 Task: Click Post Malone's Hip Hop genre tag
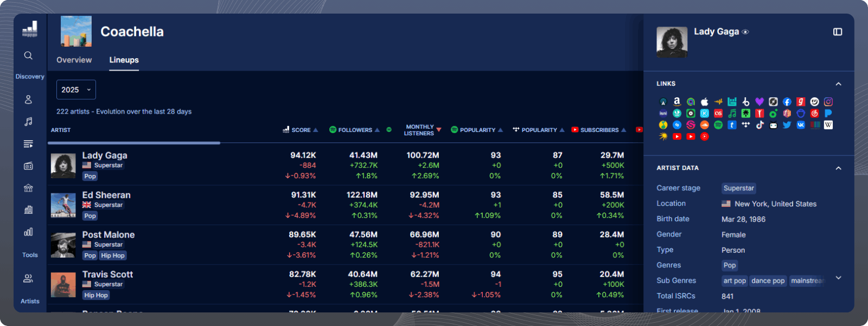[113, 255]
